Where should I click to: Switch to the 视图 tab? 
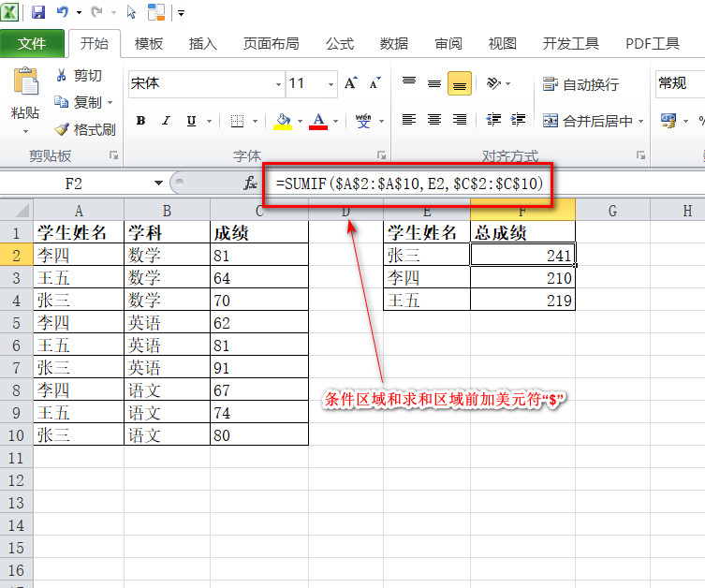502,44
